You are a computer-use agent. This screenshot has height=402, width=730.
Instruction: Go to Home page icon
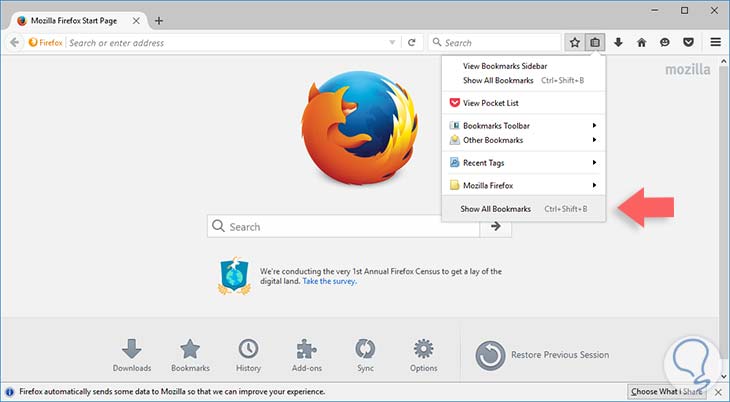(642, 42)
